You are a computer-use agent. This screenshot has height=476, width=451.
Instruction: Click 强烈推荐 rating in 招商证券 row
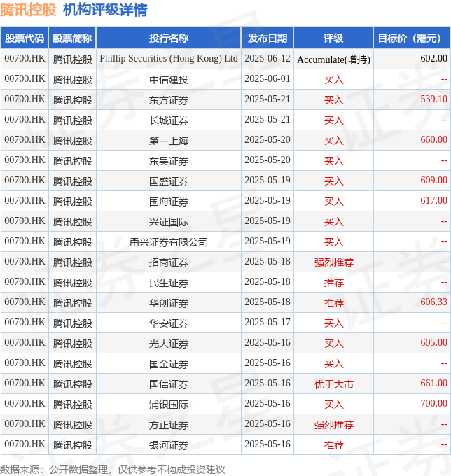[333, 262]
